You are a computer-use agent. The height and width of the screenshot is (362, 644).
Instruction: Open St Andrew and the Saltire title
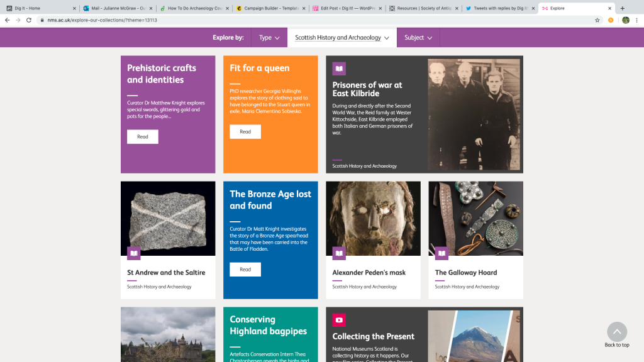(x=166, y=273)
